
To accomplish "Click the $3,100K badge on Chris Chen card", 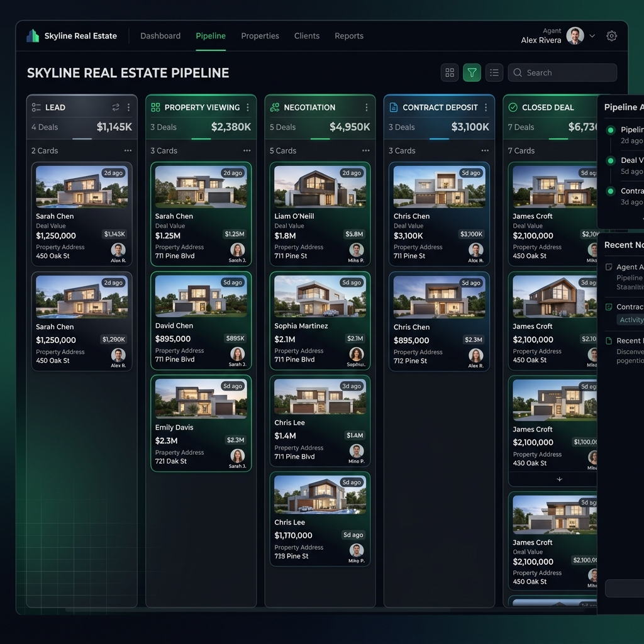I will pos(471,234).
